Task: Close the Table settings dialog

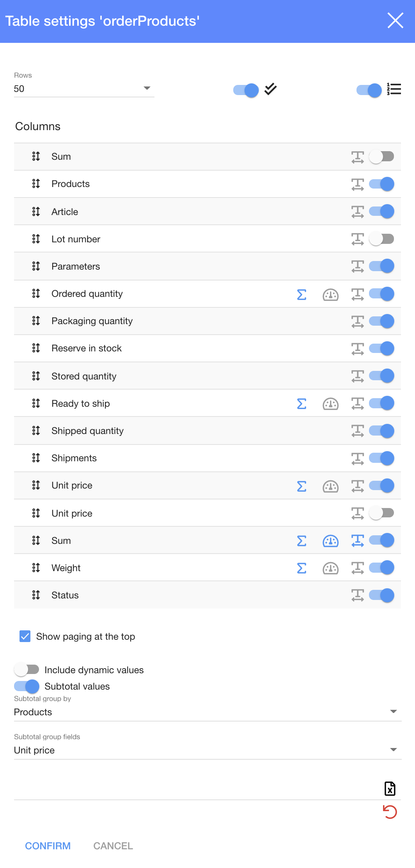Action: click(395, 21)
